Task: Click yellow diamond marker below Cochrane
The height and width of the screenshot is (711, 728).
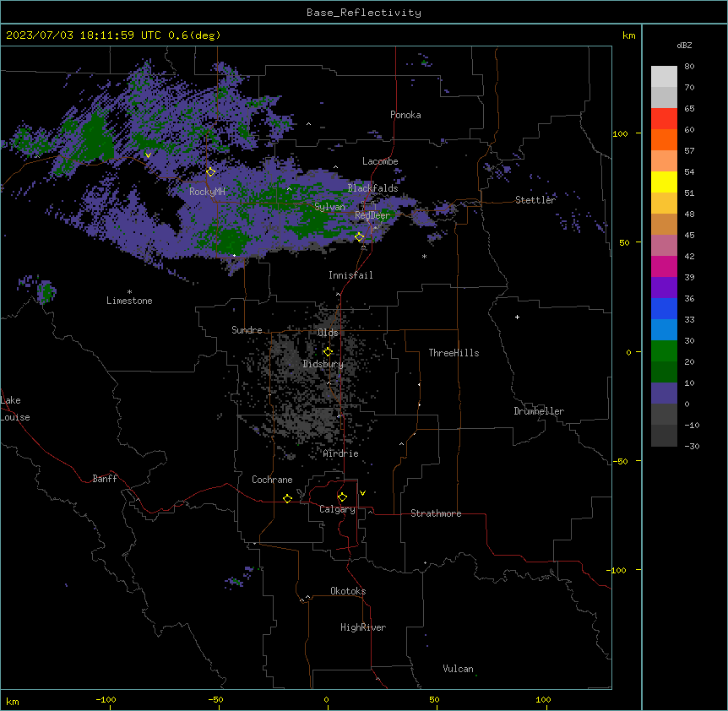Action: click(287, 498)
